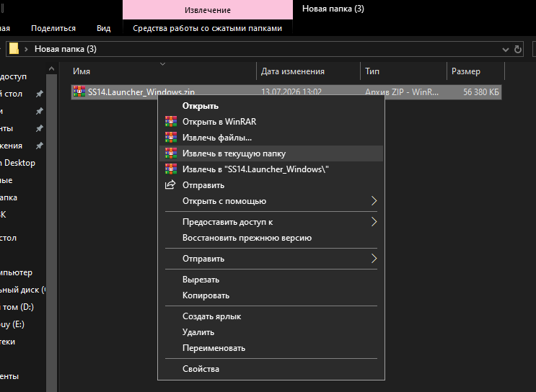Click the sidebar scroll-up arrow

pyautogui.click(x=51, y=68)
